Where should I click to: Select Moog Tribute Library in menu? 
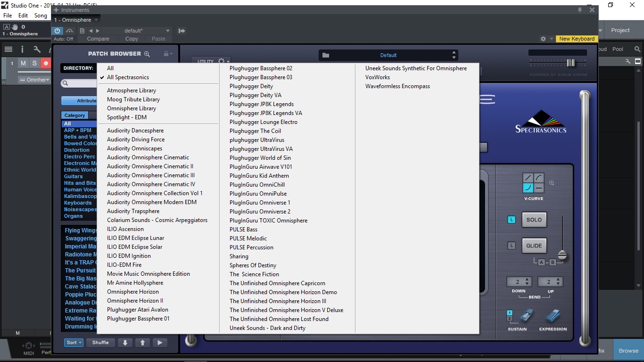(133, 99)
